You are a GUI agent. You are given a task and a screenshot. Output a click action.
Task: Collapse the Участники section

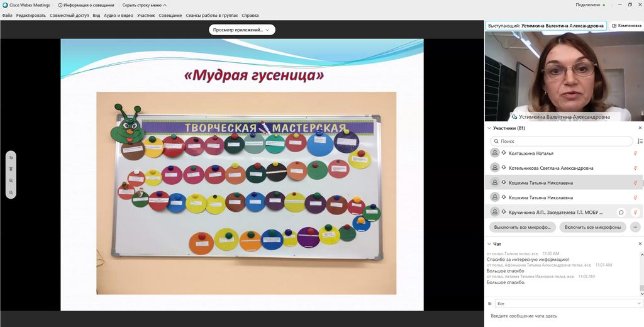489,128
